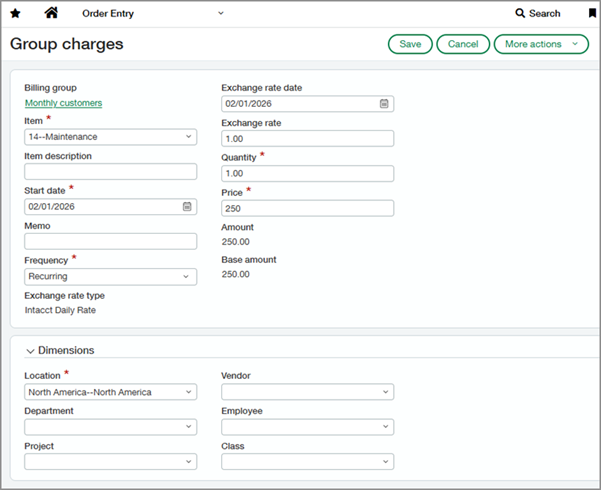Open the Start date calendar picker
This screenshot has height=490, width=601.
point(187,207)
